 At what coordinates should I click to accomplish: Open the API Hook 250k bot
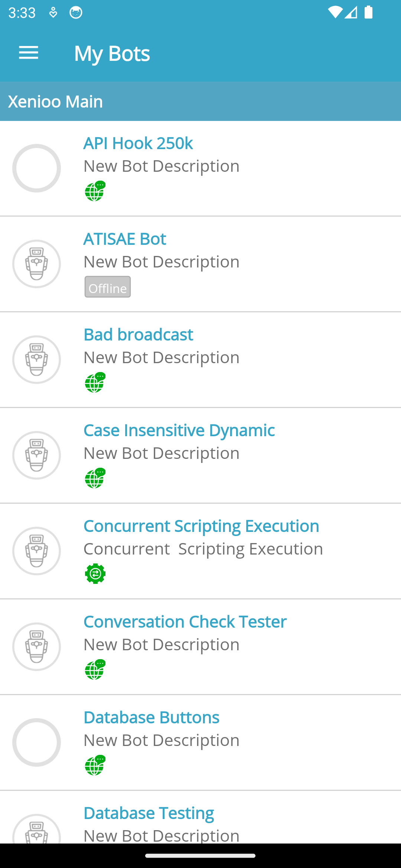(138, 143)
